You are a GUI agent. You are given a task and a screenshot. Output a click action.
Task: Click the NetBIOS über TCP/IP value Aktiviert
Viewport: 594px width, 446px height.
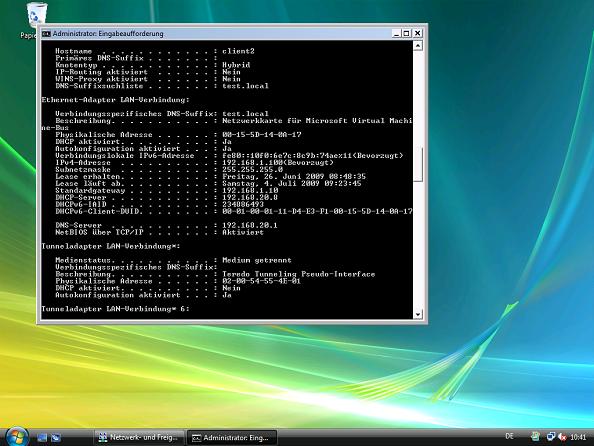(243, 232)
